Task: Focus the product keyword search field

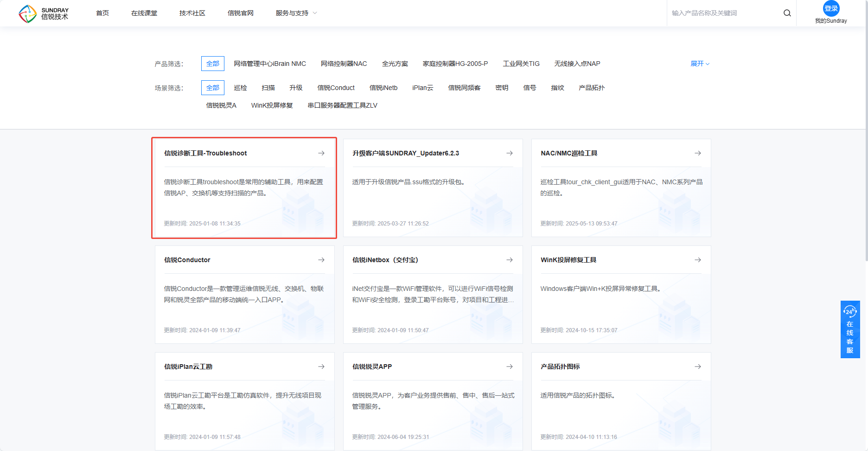Action: (x=725, y=13)
